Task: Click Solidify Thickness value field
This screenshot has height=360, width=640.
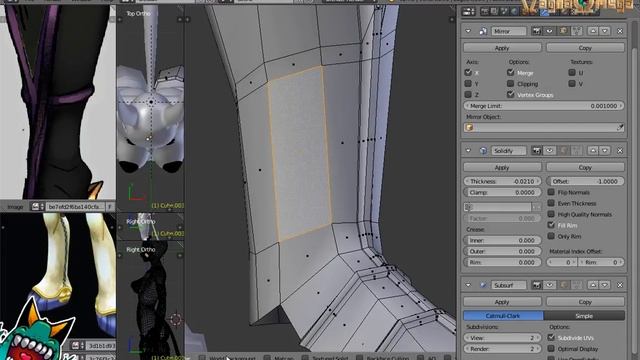Action: (x=502, y=181)
